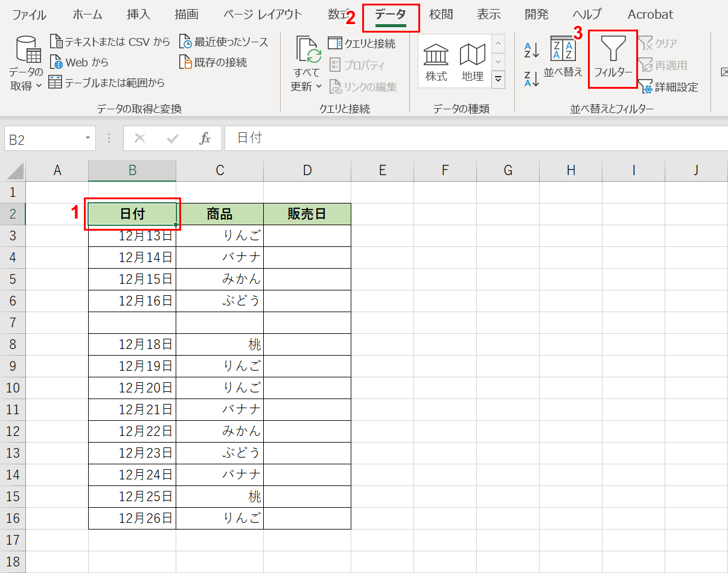Viewport: 728px width, 573px height.
Task: Open the Insert (挿入) ribbon tab
Action: [x=138, y=14]
